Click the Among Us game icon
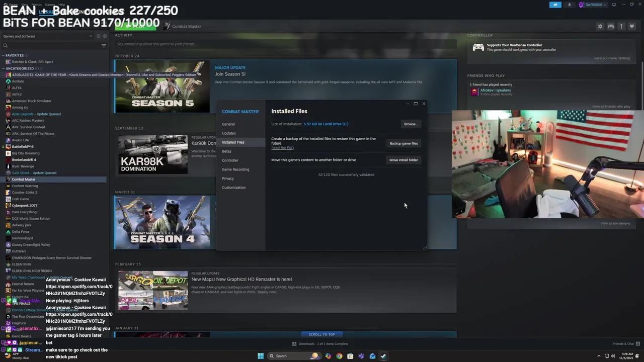Viewport: 644px width, 362px height. click(x=8, y=107)
